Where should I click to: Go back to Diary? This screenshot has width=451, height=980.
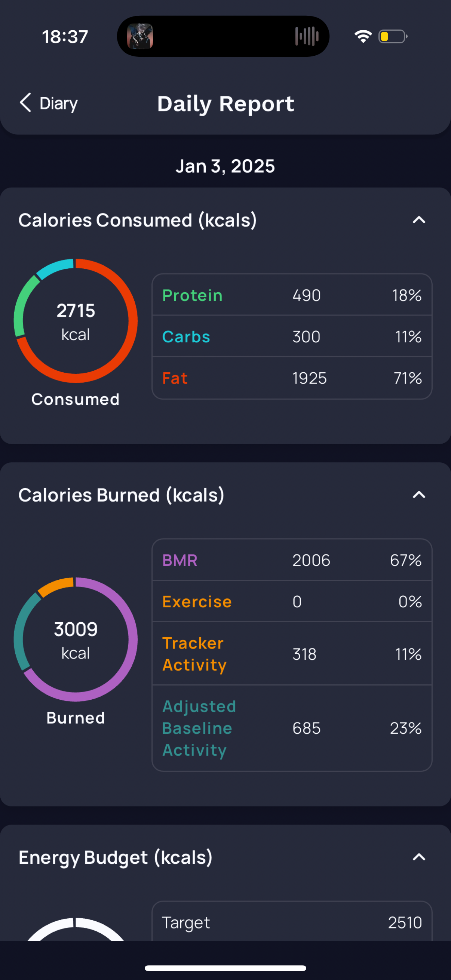click(58, 104)
